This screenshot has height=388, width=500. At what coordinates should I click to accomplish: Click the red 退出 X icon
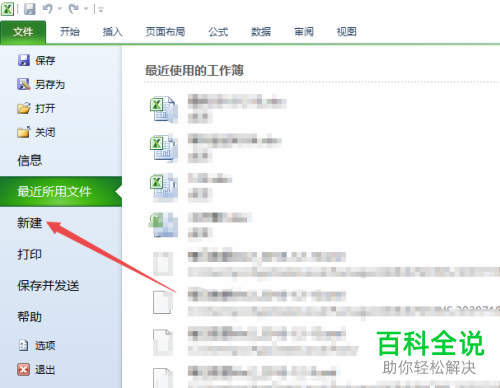click(x=23, y=369)
